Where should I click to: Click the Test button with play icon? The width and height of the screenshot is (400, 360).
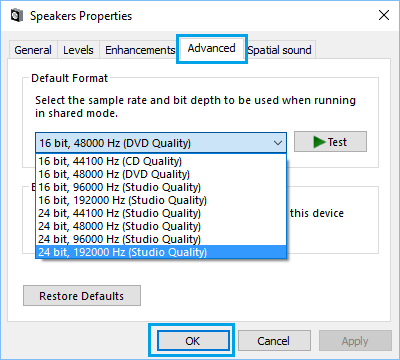(x=330, y=142)
